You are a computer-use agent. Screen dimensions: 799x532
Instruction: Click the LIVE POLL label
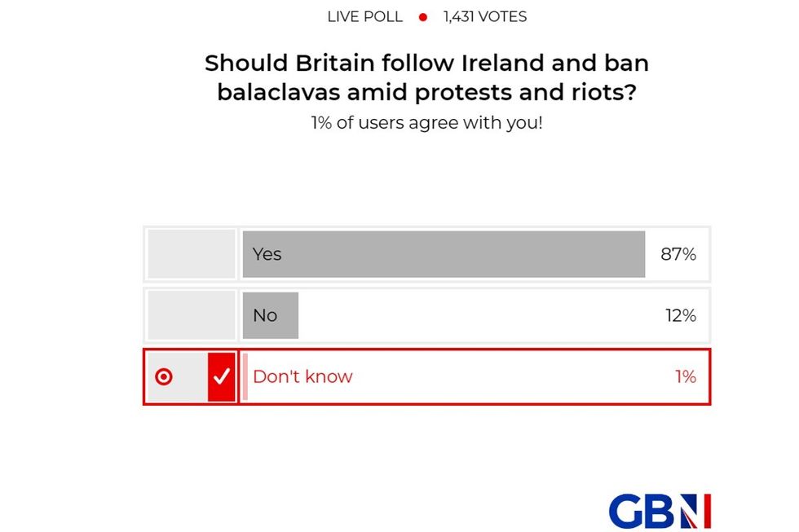click(364, 17)
